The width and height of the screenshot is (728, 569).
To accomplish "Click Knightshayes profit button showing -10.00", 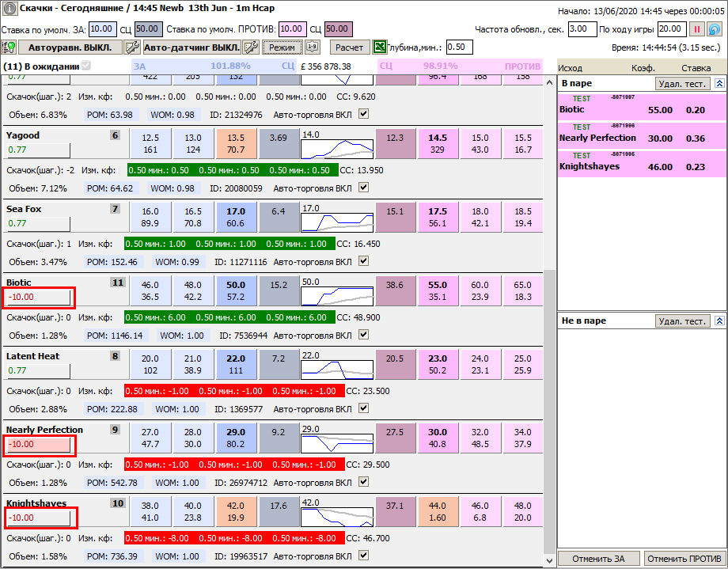I will (38, 518).
